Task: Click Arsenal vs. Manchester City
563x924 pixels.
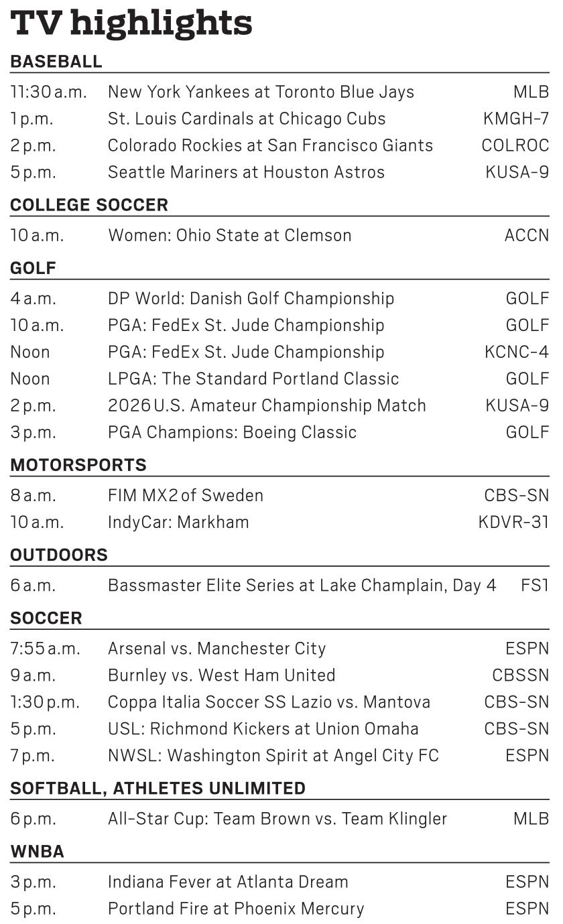Action: click(x=217, y=648)
